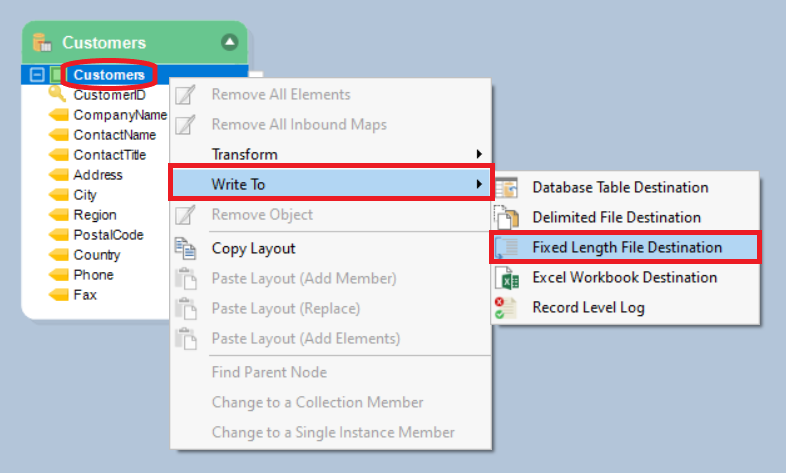Click the CustomerID primary key icon
Screen dimensions: 786x473
[58, 95]
